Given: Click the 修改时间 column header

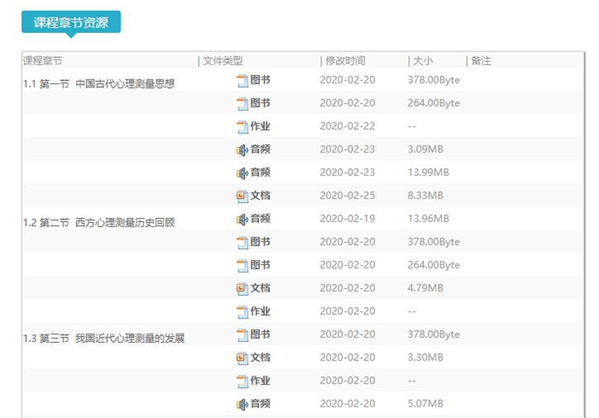Looking at the screenshot, I should [x=345, y=61].
